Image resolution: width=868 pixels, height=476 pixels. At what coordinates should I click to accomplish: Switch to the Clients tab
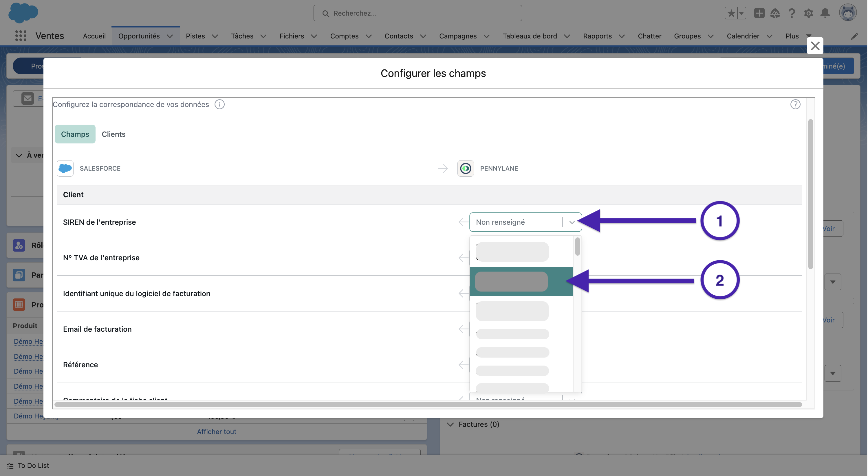point(113,134)
